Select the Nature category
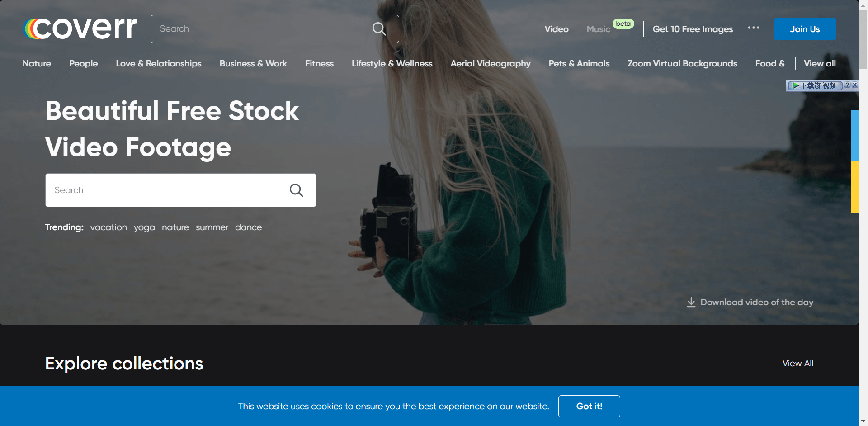Image resolution: width=868 pixels, height=426 pixels. pos(37,63)
